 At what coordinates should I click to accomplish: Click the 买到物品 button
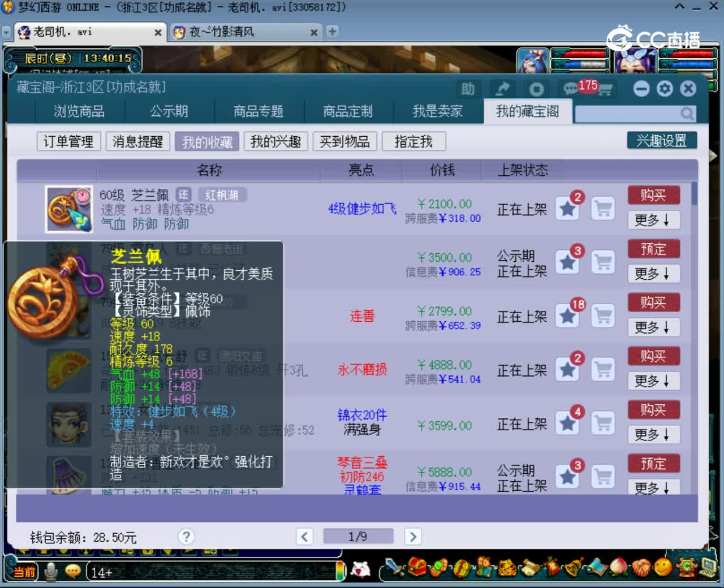(x=344, y=141)
